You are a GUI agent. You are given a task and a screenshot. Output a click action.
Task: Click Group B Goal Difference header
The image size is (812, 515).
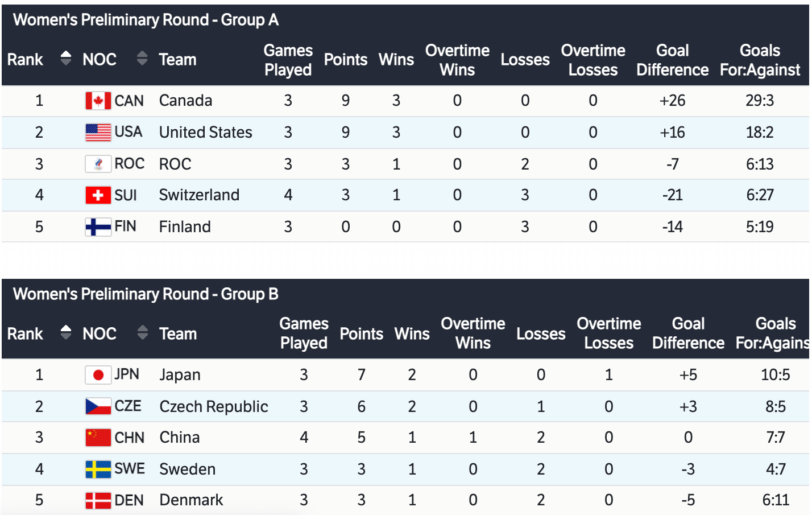click(688, 333)
